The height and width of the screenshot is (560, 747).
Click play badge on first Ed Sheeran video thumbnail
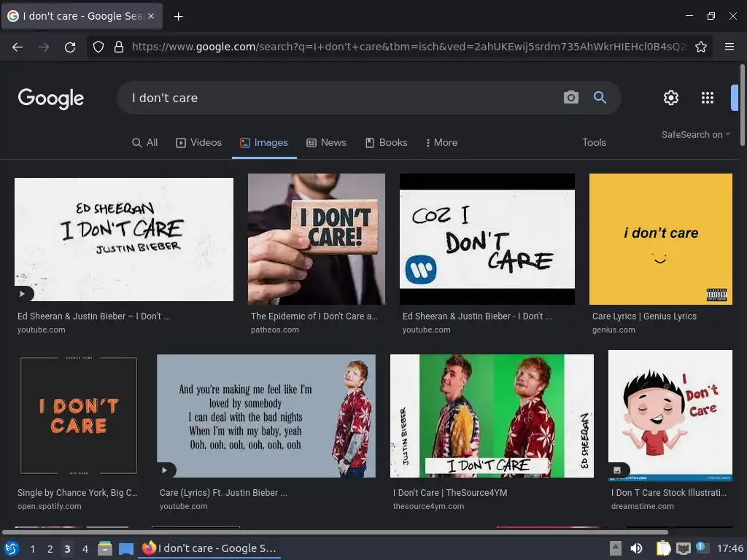pyautogui.click(x=23, y=294)
